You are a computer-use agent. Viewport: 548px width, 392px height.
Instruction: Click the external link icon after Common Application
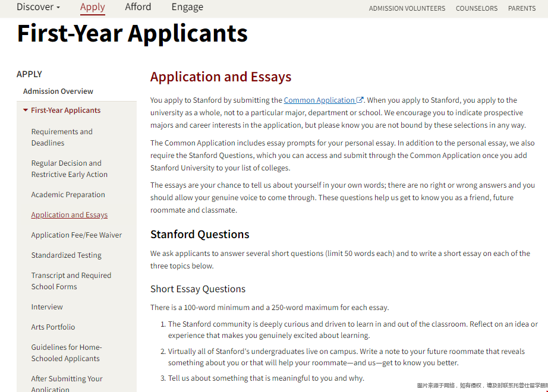360,100
